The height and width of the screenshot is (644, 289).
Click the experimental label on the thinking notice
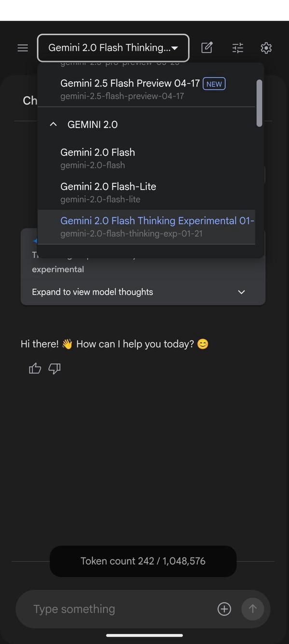[58, 269]
